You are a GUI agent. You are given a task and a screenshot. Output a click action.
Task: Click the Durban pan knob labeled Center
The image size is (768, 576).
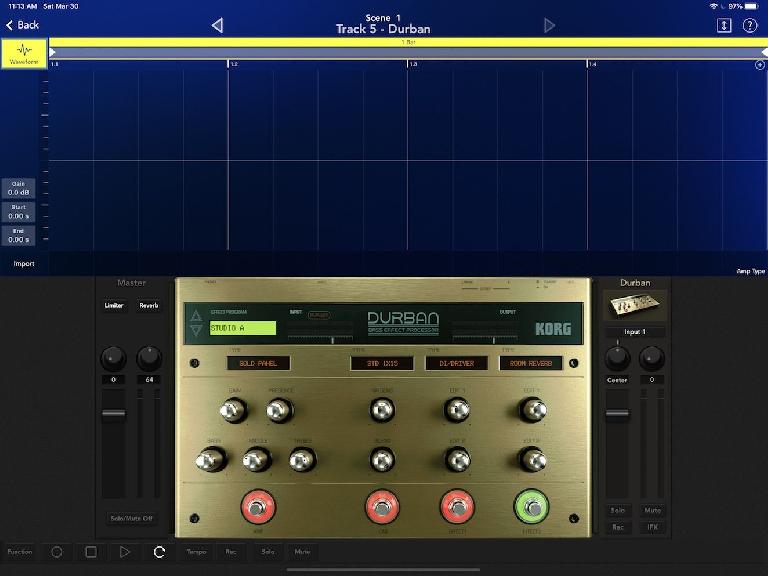617,358
